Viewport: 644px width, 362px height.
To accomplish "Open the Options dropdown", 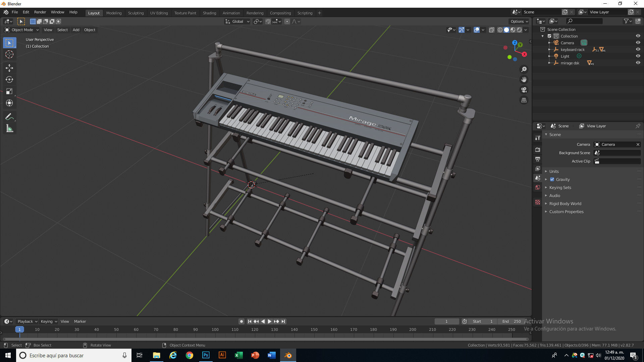I will (519, 21).
